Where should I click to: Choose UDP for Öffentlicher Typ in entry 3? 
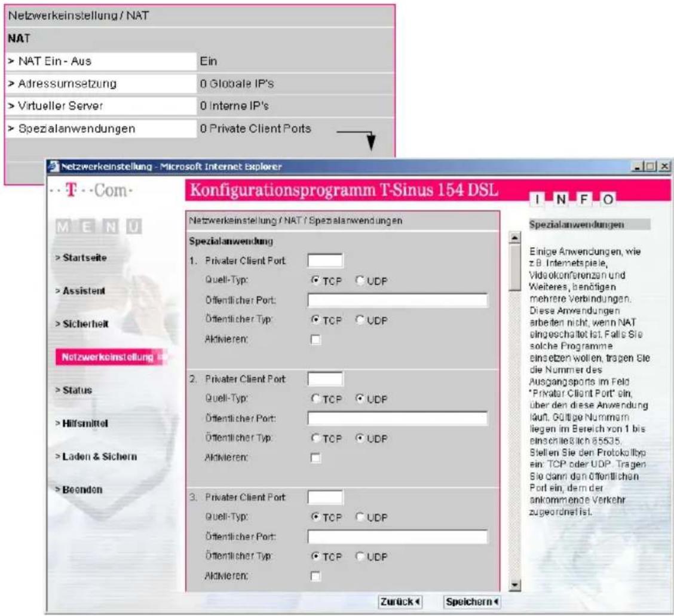[360, 556]
